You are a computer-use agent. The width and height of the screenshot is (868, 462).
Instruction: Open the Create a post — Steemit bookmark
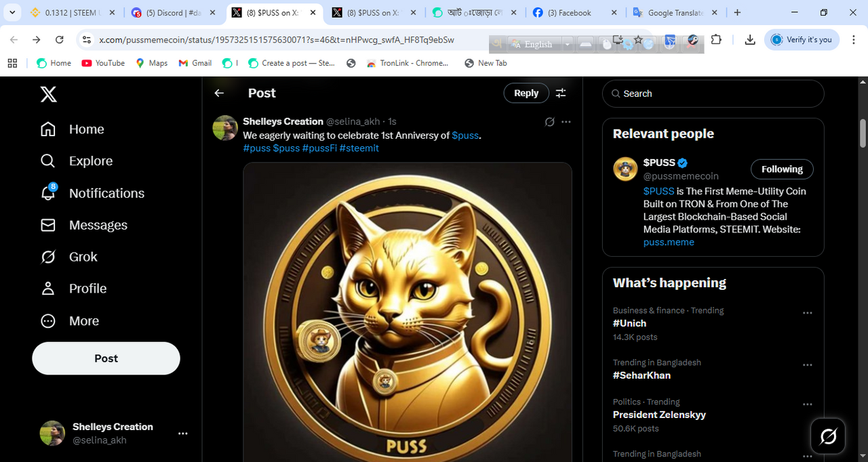tap(292, 63)
